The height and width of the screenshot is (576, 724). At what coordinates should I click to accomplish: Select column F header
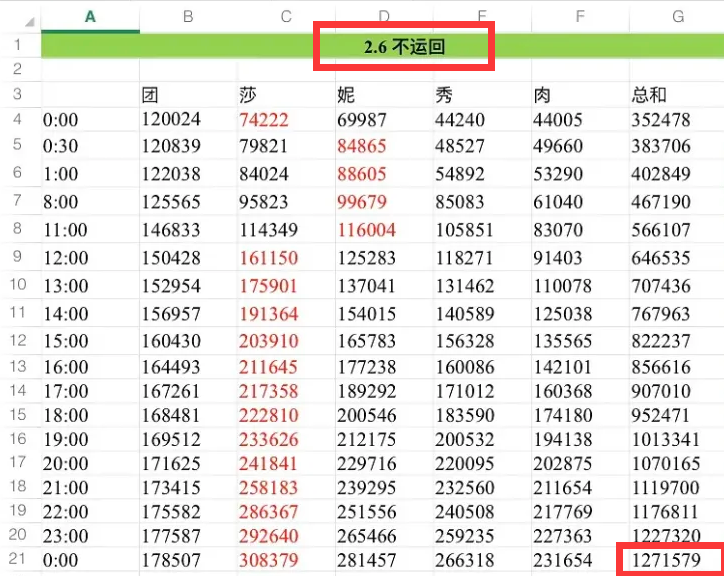coord(580,17)
